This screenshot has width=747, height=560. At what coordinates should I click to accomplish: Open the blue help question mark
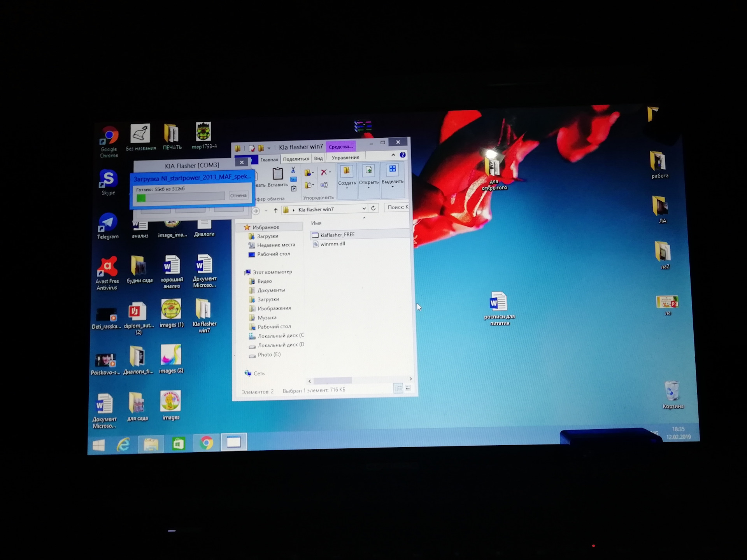(403, 155)
